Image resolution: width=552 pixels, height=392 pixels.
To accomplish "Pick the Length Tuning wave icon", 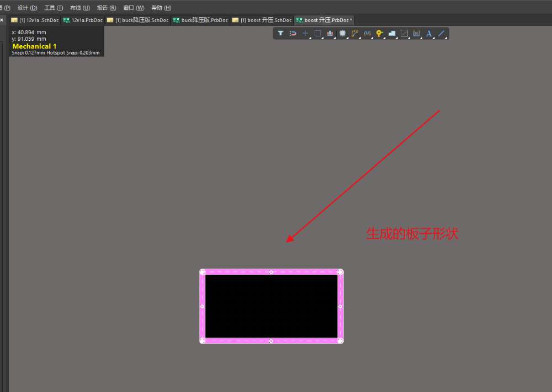I will [367, 34].
